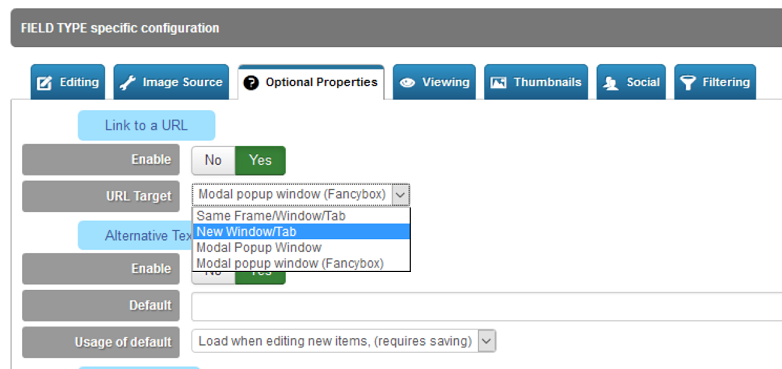Click the pencil icon on Editing tab
This screenshot has height=369, width=782.
click(45, 83)
